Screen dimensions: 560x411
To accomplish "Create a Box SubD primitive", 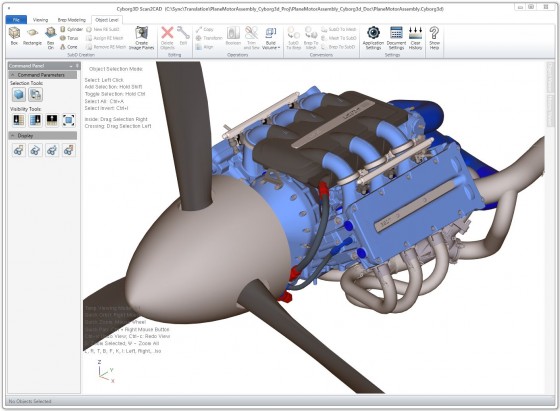I will pos(14,36).
